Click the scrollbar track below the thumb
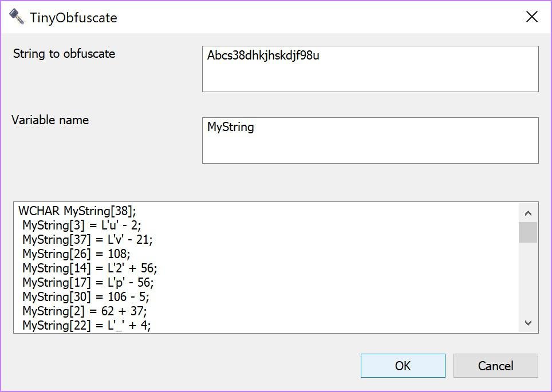The width and height of the screenshot is (552, 392). pyautogui.click(x=528, y=280)
